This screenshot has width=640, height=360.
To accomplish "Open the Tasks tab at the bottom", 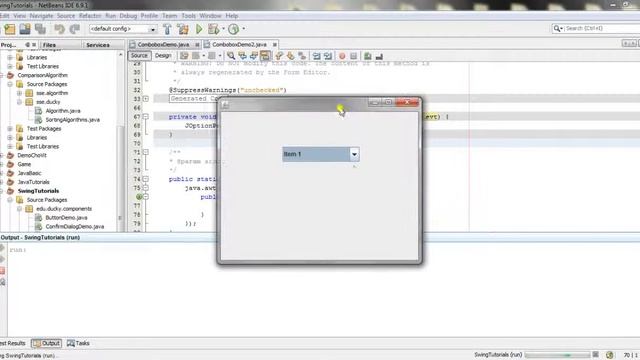I will [x=78, y=343].
